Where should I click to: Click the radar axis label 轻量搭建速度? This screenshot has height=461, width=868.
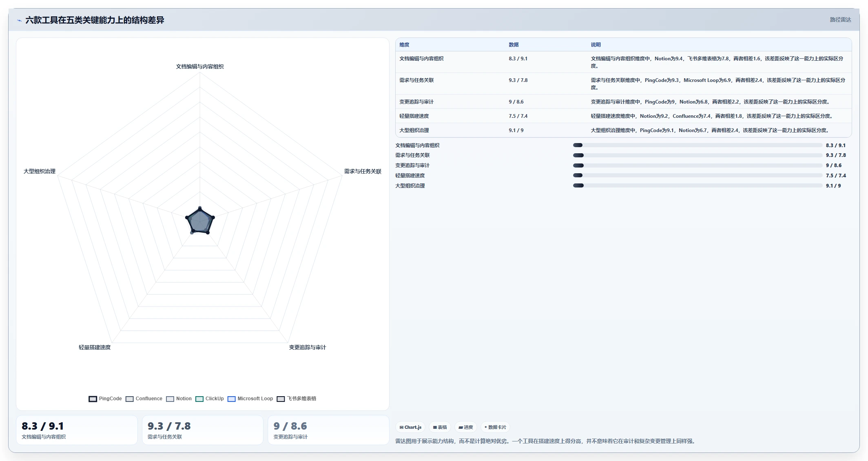point(95,347)
